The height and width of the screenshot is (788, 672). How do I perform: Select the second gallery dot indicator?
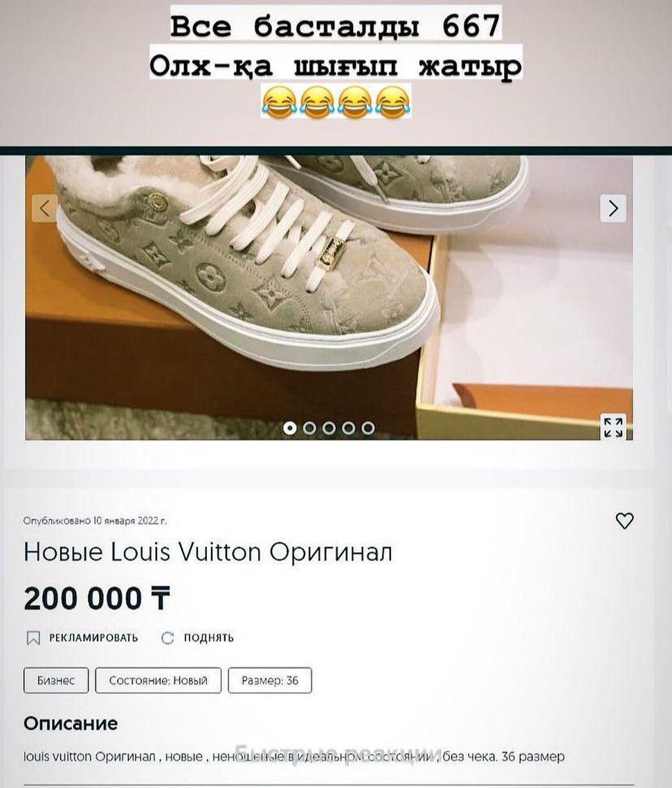pyautogui.click(x=309, y=428)
